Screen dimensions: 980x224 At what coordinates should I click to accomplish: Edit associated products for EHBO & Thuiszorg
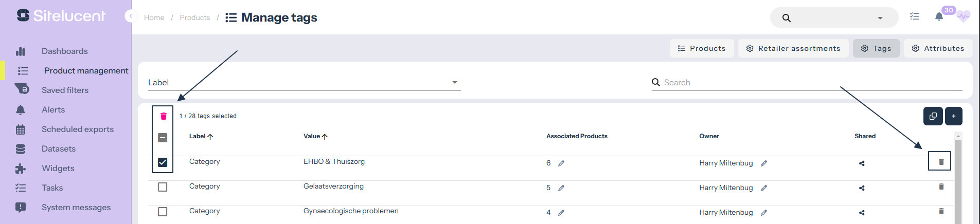(x=561, y=163)
